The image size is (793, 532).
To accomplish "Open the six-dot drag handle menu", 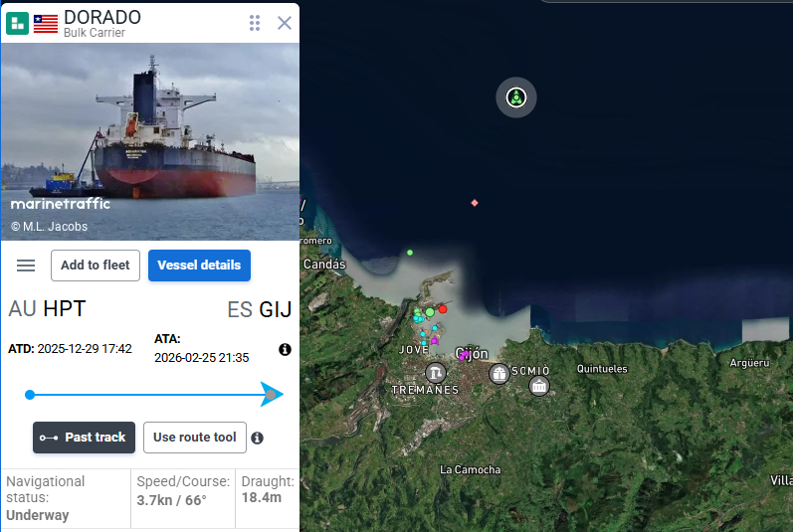I will click(255, 23).
